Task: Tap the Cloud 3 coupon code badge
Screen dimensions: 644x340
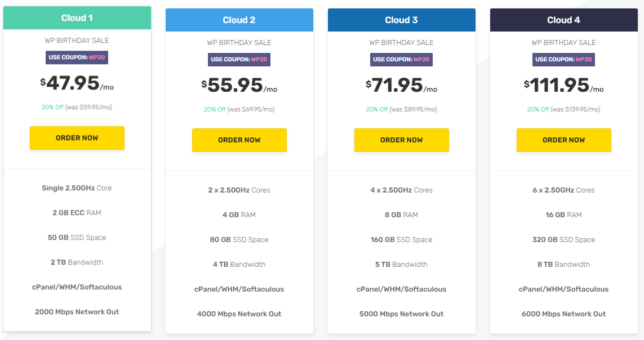Action: [x=401, y=60]
